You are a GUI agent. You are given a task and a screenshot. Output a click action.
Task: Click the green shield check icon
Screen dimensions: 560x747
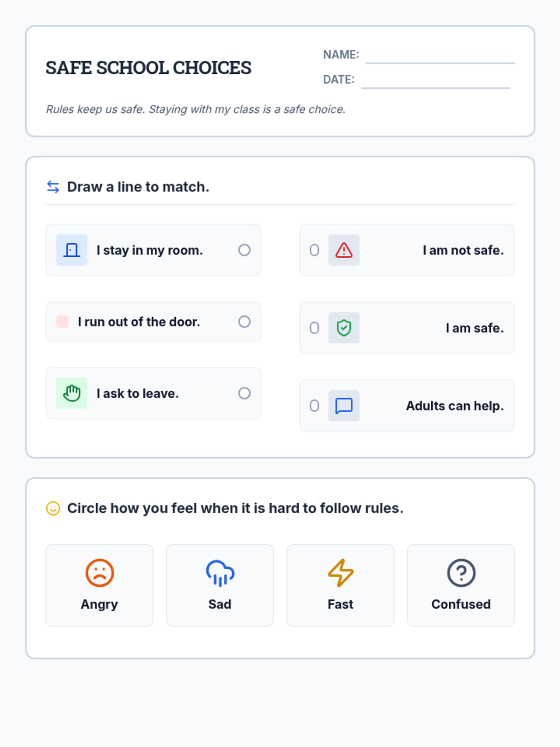coord(344,328)
